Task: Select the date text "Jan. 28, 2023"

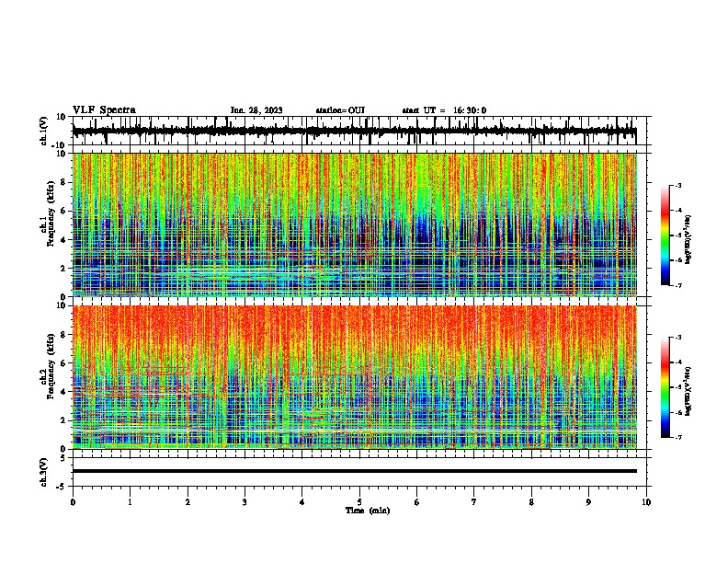Action: tap(256, 110)
